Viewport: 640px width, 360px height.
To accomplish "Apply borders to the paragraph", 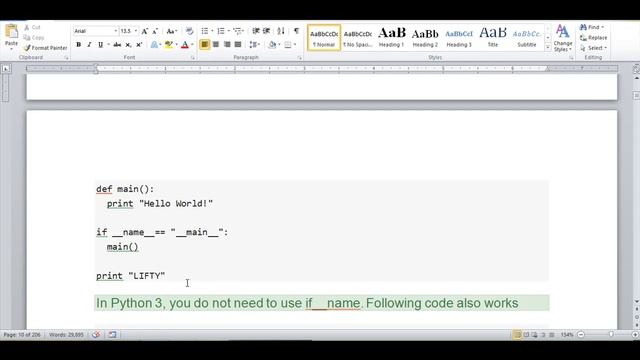I will [288, 44].
